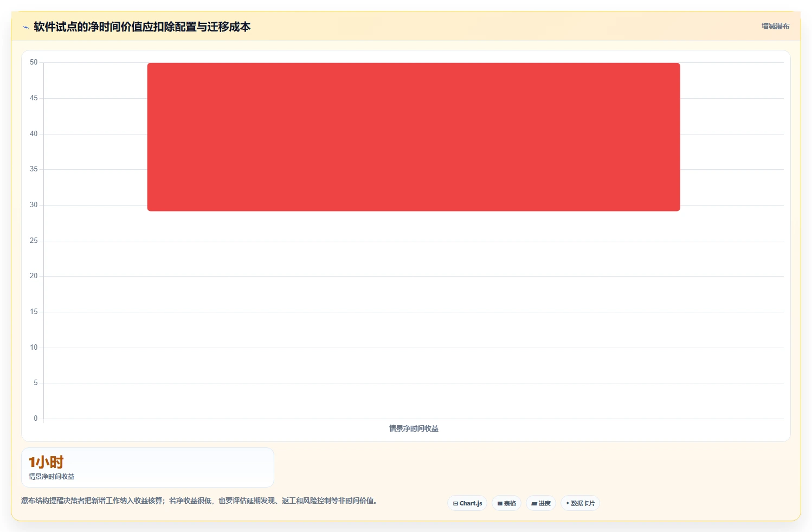This screenshot has height=532, width=812.
Task: Click the small icon beside the header title
Action: click(x=25, y=27)
